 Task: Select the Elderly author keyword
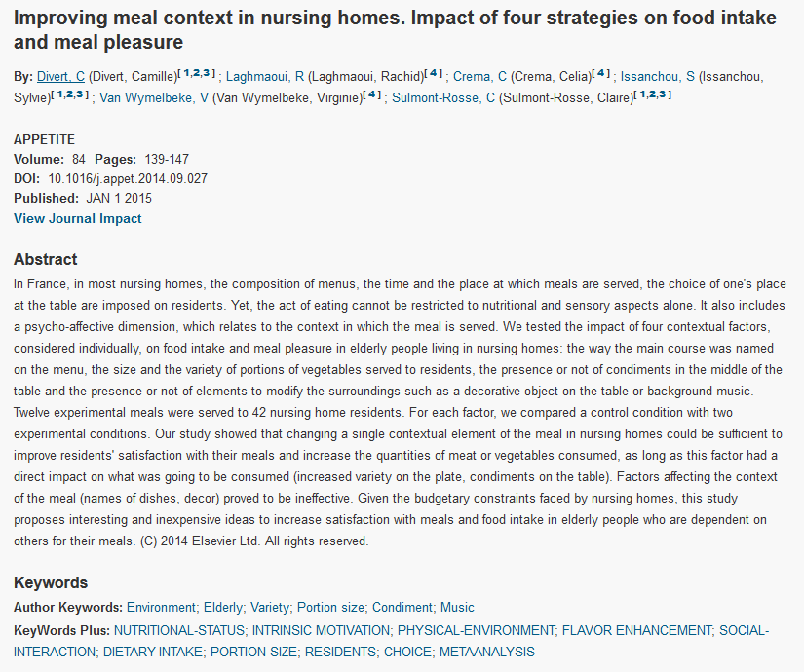click(223, 608)
